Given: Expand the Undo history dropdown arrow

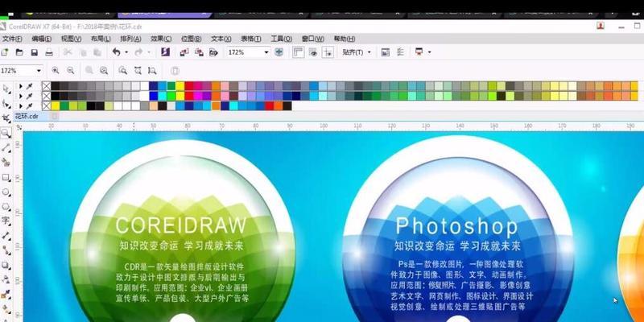Looking at the screenshot, I should [x=126, y=52].
